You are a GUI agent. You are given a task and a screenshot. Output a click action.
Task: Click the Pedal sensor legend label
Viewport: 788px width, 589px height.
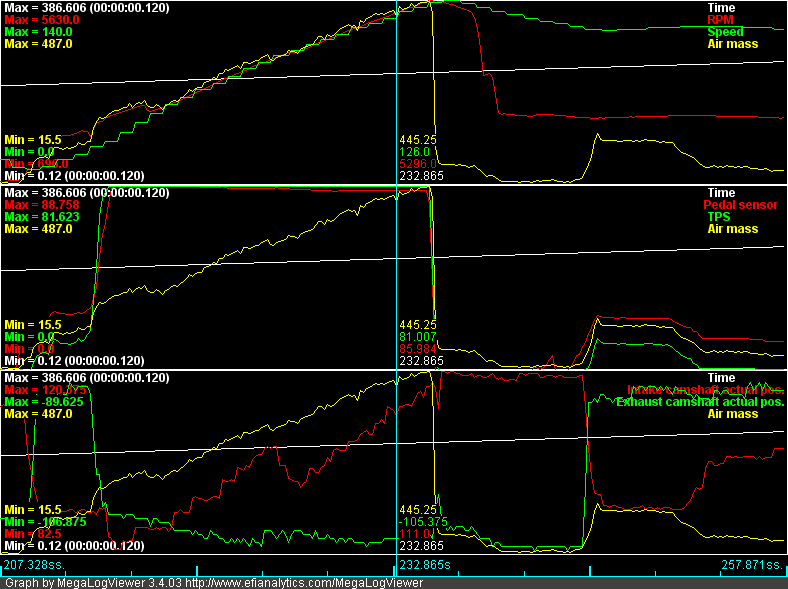[746, 205]
